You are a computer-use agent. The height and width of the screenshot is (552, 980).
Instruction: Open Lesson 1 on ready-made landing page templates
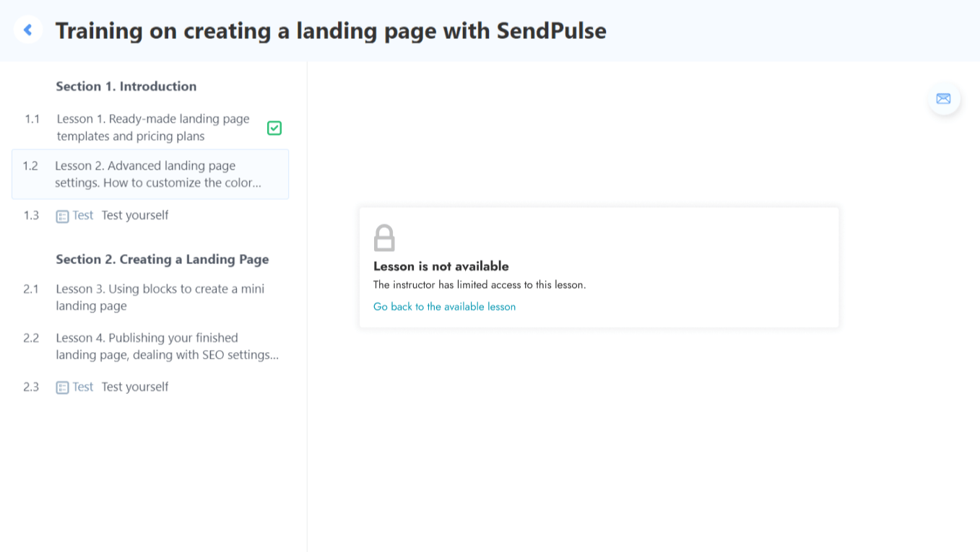[x=152, y=128]
